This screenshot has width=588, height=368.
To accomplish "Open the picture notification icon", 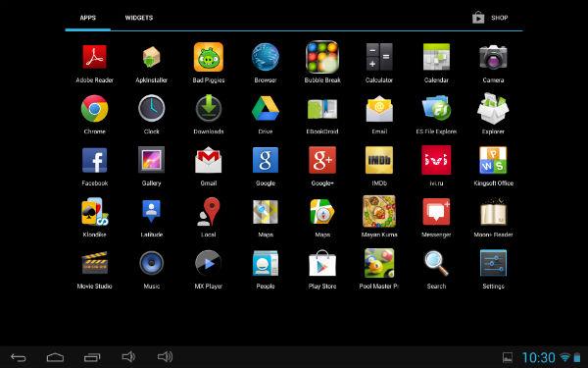I will coord(508,357).
